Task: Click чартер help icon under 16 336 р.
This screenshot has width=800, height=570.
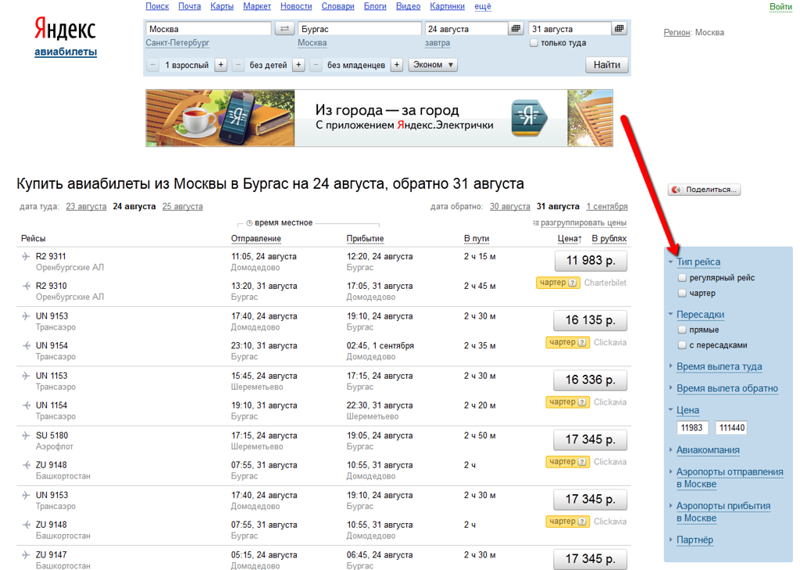Action: pyautogui.click(x=582, y=402)
